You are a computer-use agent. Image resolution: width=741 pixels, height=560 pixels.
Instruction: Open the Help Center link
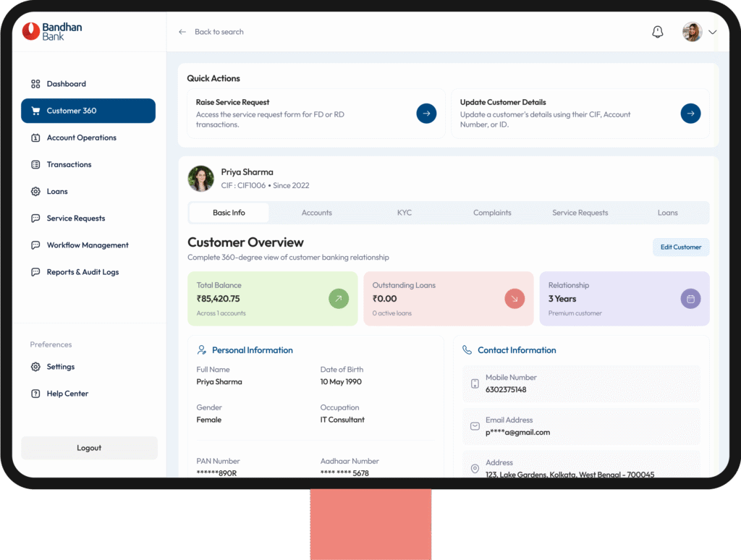click(67, 394)
